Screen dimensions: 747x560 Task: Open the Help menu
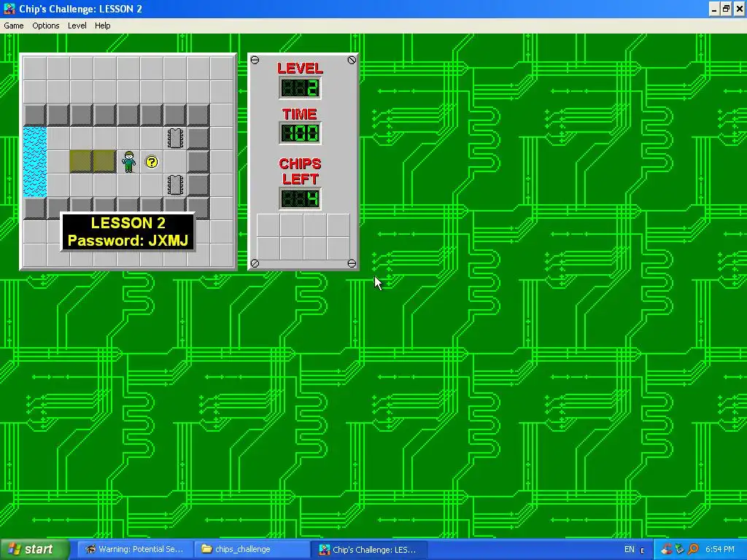pos(102,26)
